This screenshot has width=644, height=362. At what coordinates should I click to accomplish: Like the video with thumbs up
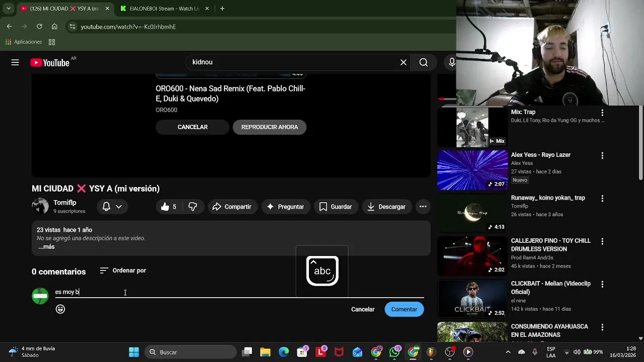click(169, 207)
